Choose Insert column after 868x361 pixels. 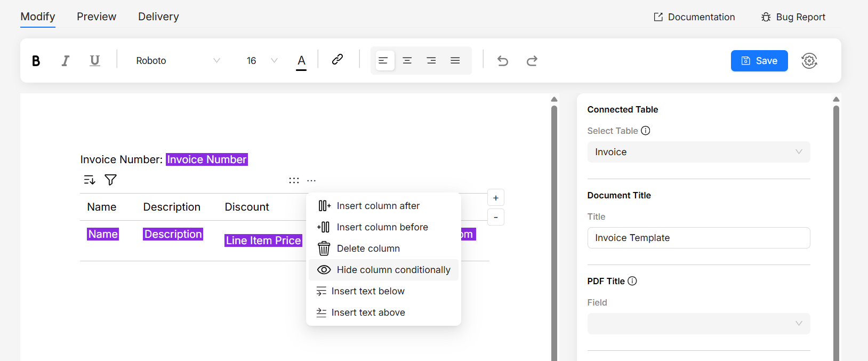pos(383,206)
